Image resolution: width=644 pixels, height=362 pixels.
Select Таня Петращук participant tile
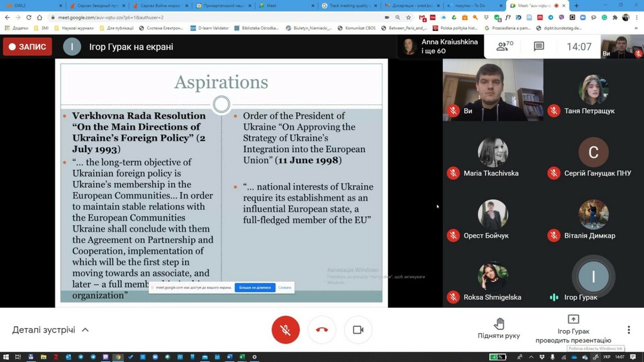(x=594, y=90)
